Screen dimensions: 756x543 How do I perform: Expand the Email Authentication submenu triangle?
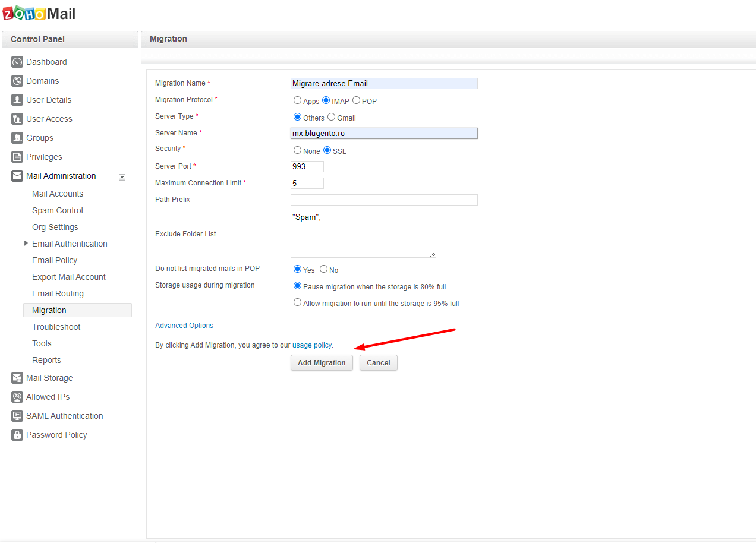[26, 243]
